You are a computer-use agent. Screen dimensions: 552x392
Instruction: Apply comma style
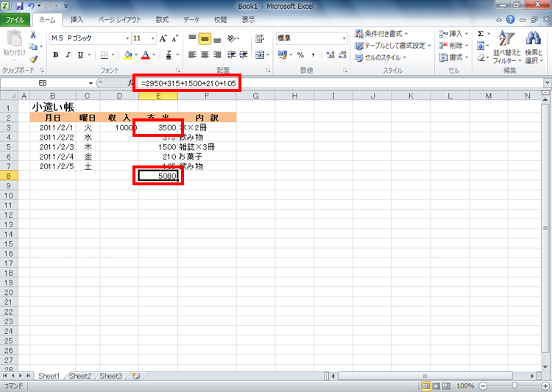point(313,54)
